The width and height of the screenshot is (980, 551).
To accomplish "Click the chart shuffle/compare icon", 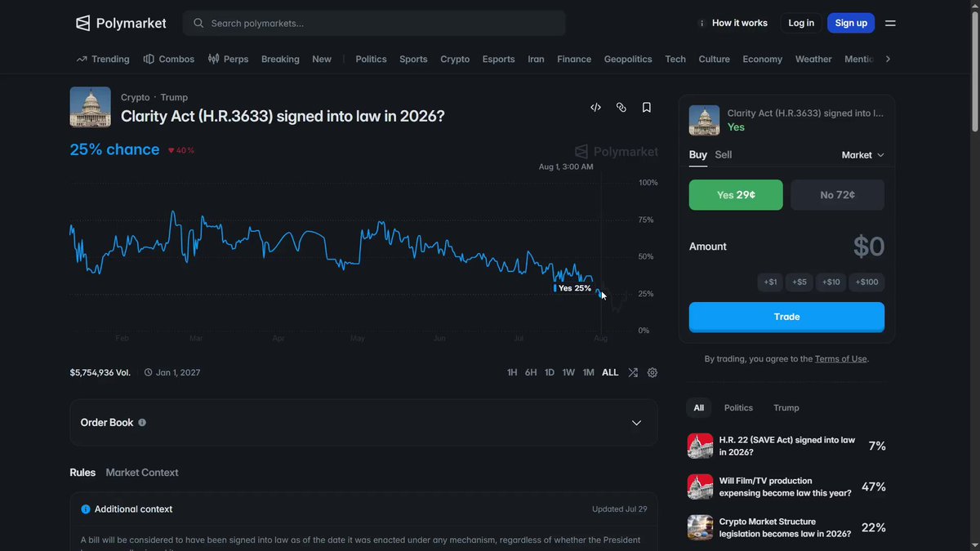I will point(633,372).
